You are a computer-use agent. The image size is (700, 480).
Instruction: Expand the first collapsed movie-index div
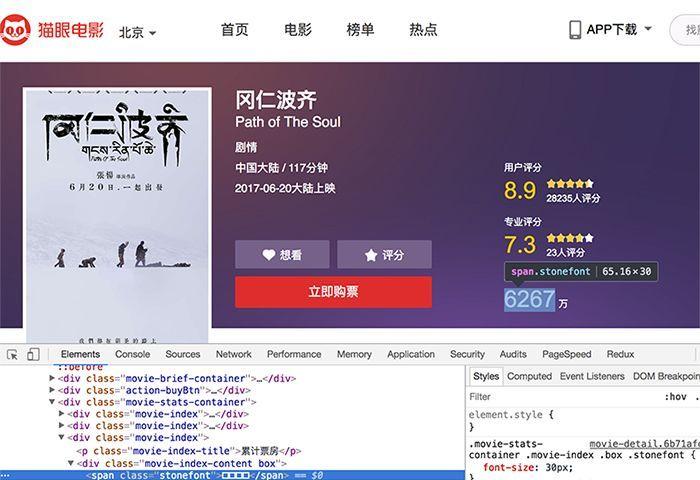[62, 413]
